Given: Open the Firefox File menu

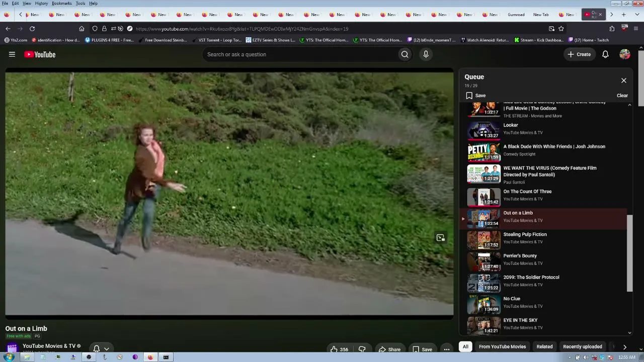Looking at the screenshot, I should [x=5, y=4].
